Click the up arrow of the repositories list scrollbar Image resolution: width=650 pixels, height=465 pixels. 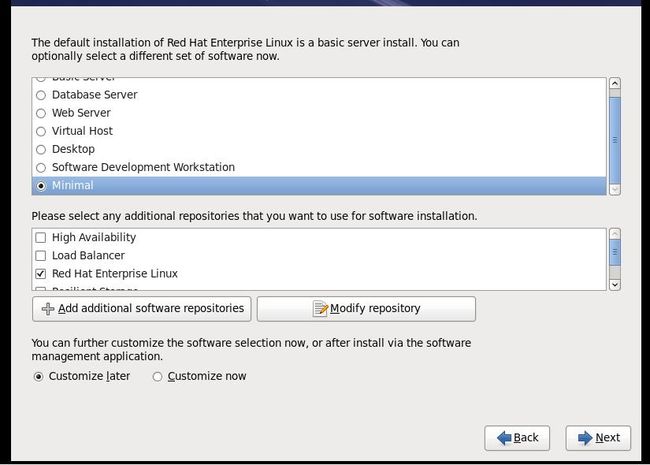click(615, 234)
